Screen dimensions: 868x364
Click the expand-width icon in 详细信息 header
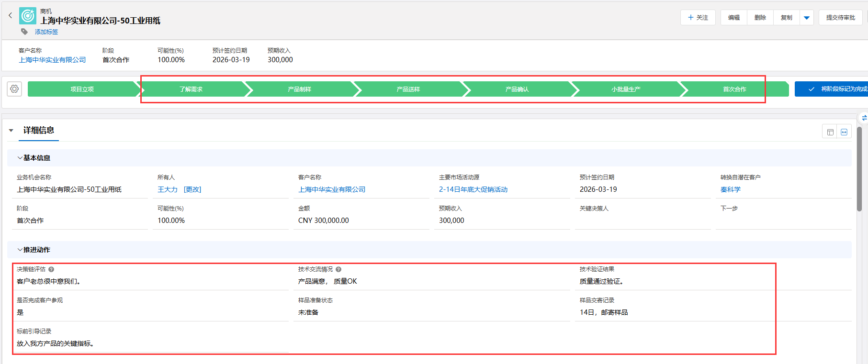844,132
